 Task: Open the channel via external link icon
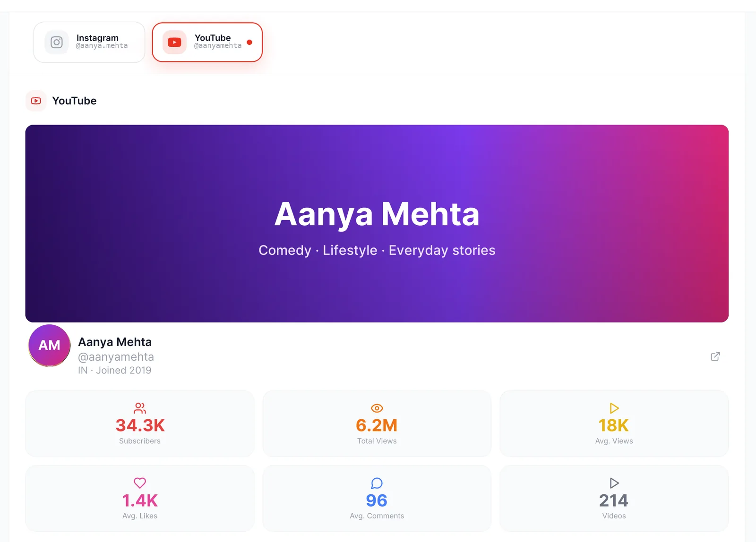pyautogui.click(x=715, y=356)
